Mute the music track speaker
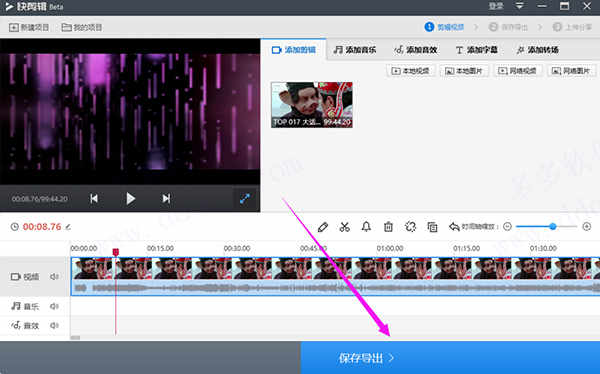 tap(54, 306)
